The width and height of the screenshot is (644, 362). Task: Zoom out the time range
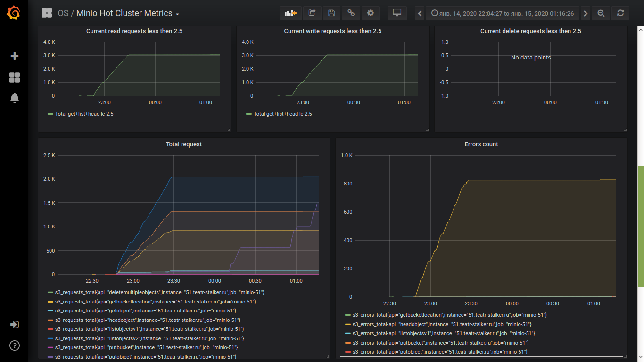[x=601, y=13]
